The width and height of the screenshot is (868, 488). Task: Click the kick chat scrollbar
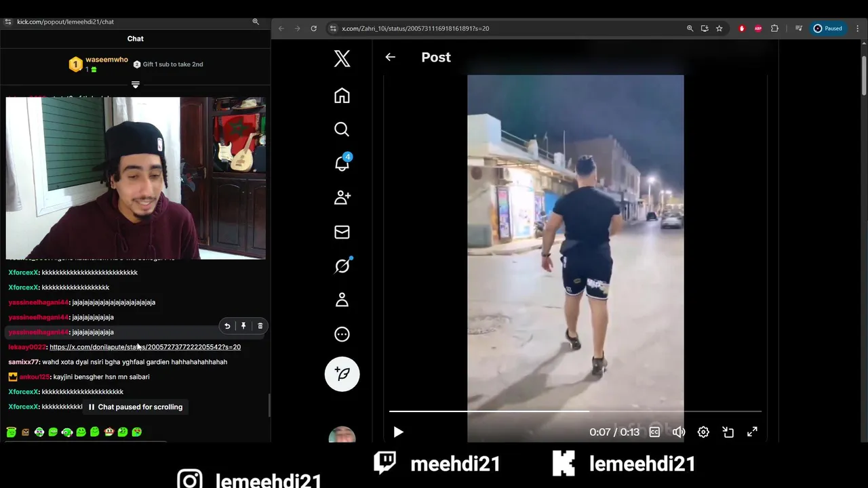(269, 405)
